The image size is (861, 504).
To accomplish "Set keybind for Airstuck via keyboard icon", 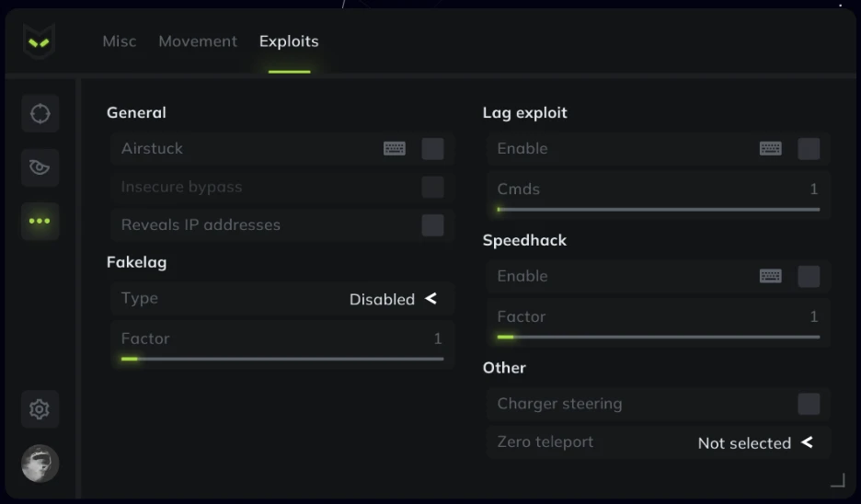I will (395, 148).
